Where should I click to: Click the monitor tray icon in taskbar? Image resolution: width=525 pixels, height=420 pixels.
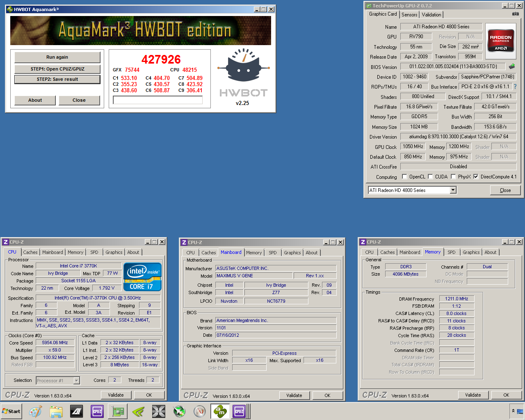click(x=520, y=411)
